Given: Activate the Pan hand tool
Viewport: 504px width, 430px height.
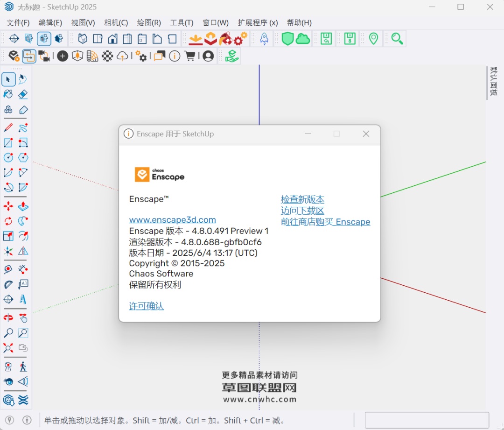Looking at the screenshot, I should pyautogui.click(x=23, y=318).
